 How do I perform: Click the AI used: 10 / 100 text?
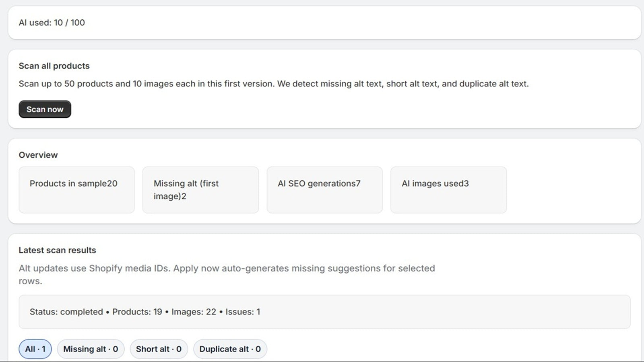tap(52, 23)
